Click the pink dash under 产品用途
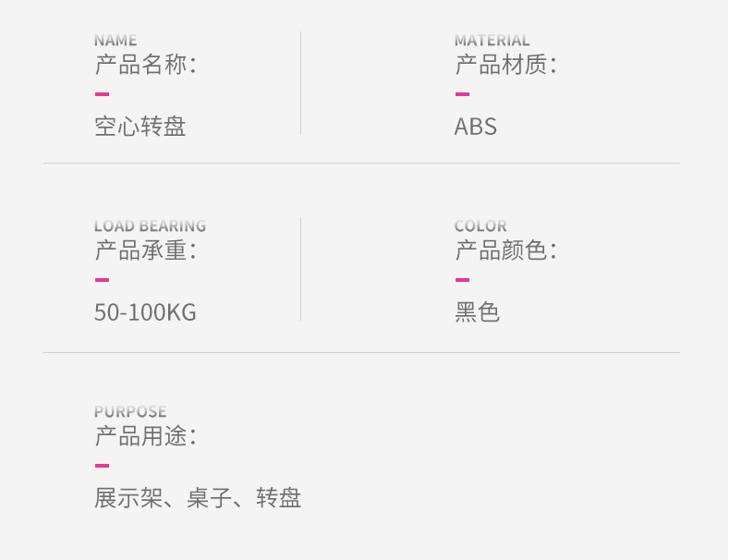Viewport: 730px width, 560px height. click(x=102, y=466)
